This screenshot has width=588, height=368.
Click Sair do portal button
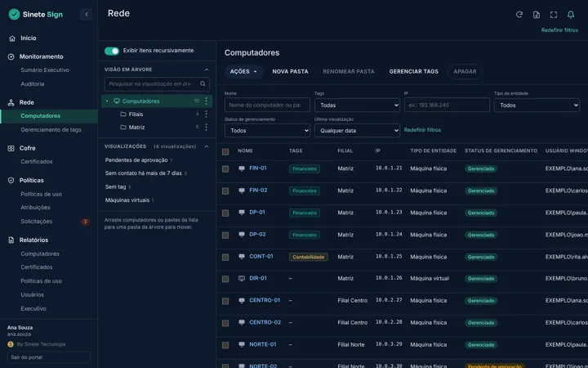pyautogui.click(x=49, y=357)
